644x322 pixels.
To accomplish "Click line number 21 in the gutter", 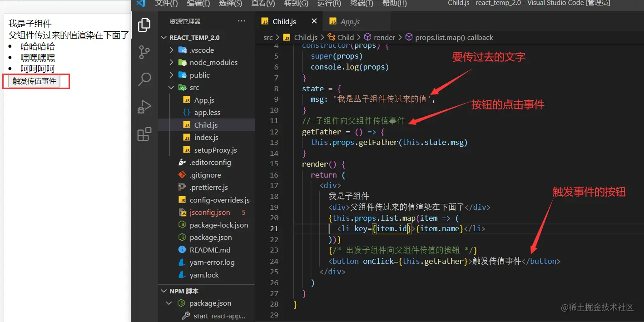I will coord(274,228).
